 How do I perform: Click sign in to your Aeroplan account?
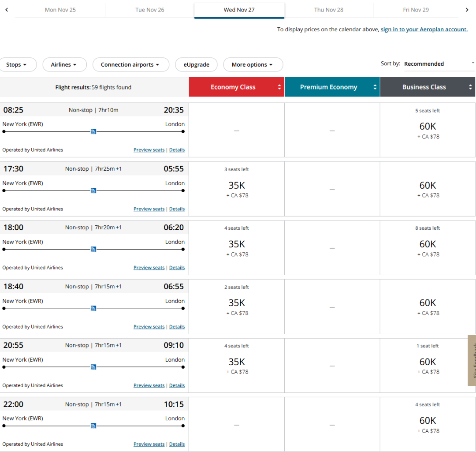click(424, 30)
